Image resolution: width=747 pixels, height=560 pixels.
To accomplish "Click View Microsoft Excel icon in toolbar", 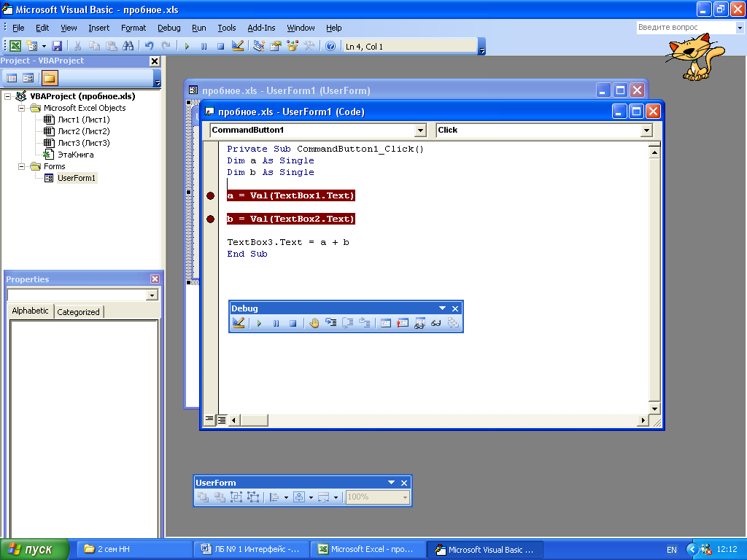I will click(x=15, y=46).
